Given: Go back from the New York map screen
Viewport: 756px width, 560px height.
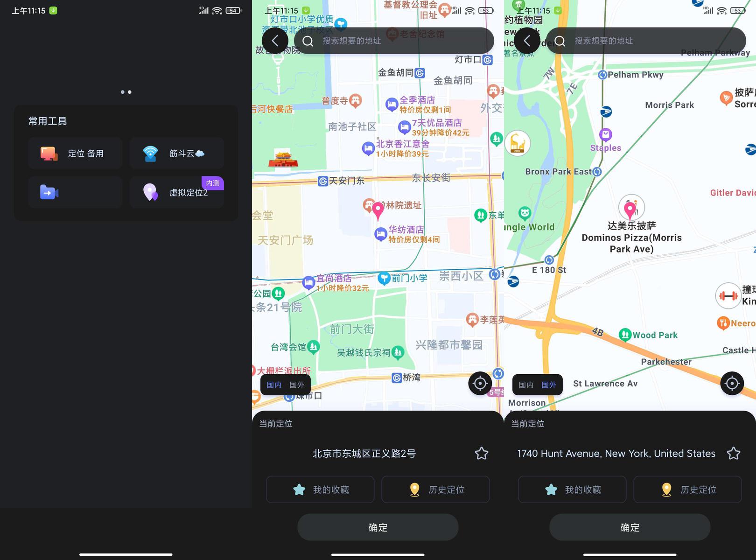Looking at the screenshot, I should pos(527,41).
